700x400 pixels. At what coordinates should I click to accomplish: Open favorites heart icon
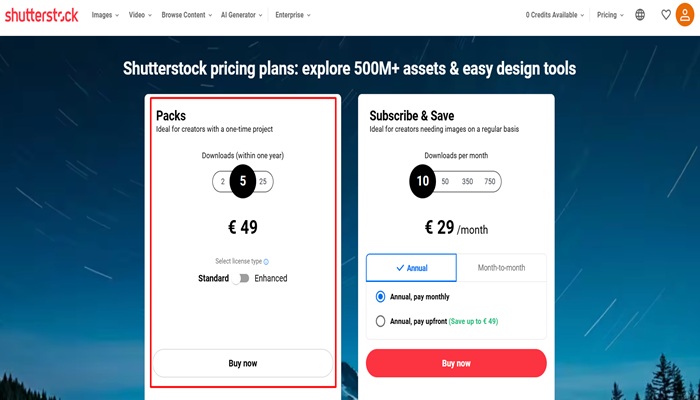point(666,15)
